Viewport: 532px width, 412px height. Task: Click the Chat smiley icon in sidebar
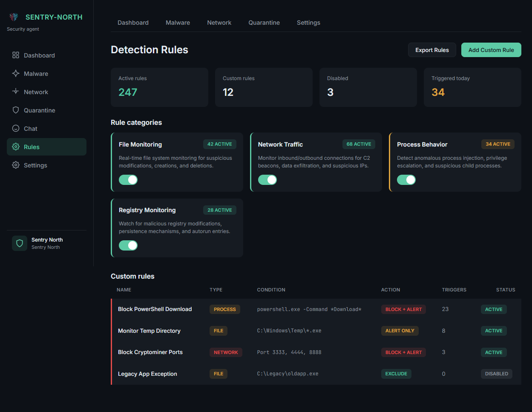tap(16, 128)
